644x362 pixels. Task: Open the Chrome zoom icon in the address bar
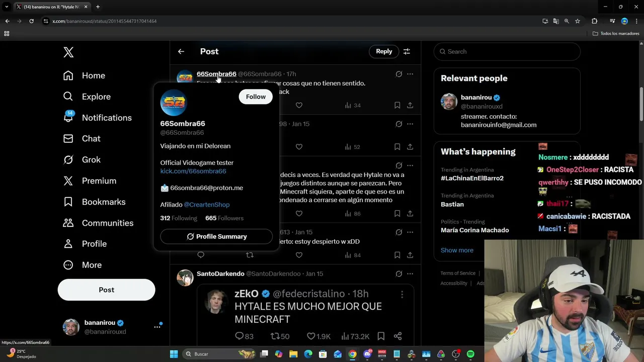point(567,21)
